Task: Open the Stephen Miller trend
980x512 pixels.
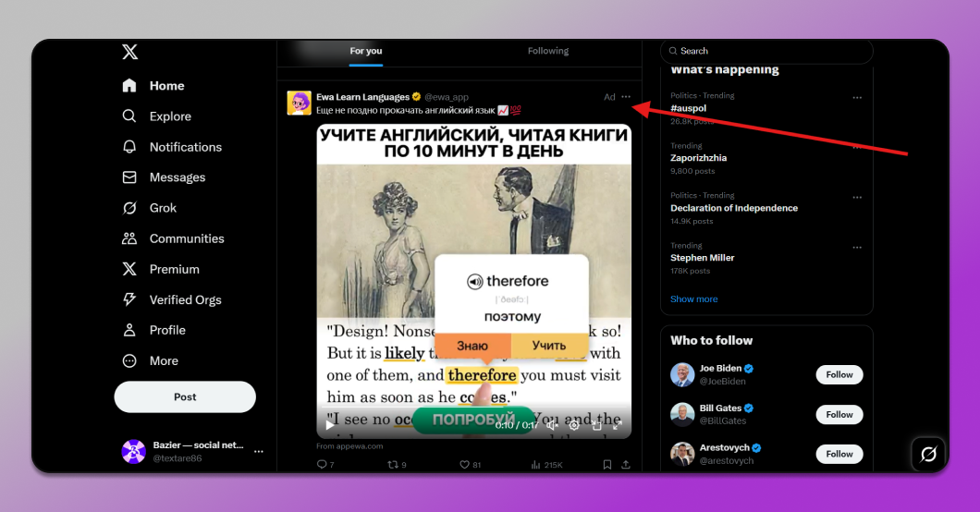Action: click(x=703, y=258)
